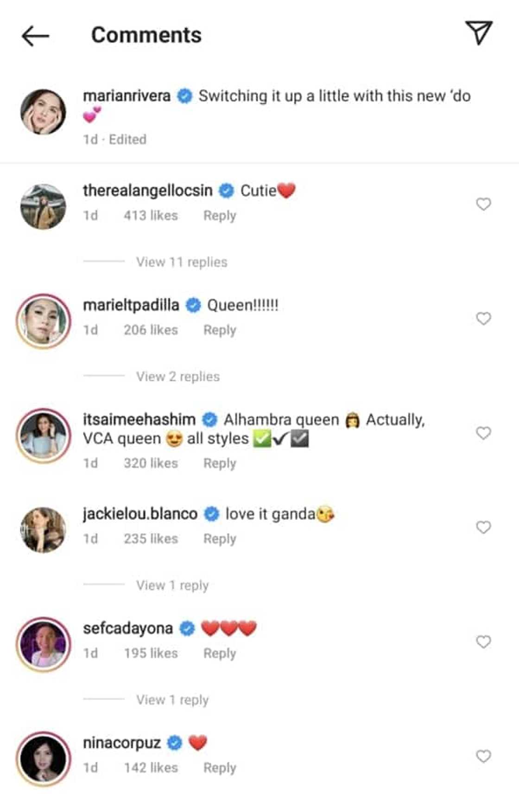Reply to itsaimeehashim's comment
Screen dimensions: 519x812
point(220,463)
